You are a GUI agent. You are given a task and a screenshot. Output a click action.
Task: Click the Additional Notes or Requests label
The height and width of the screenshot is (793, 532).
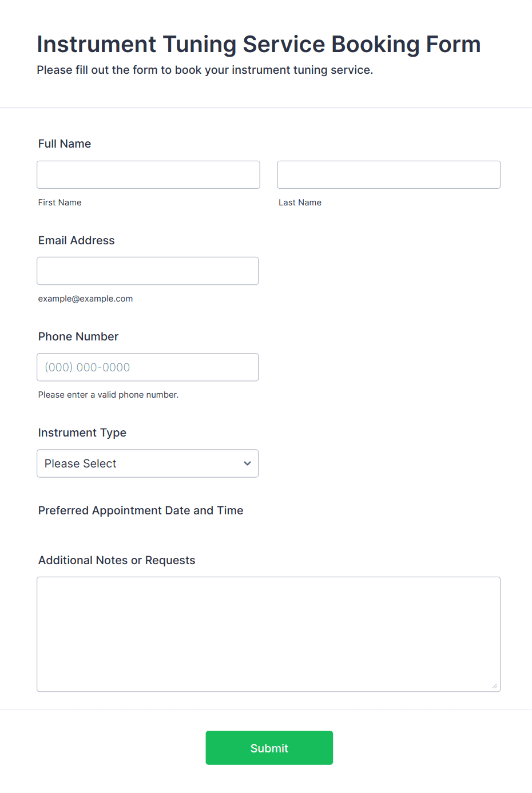117,560
